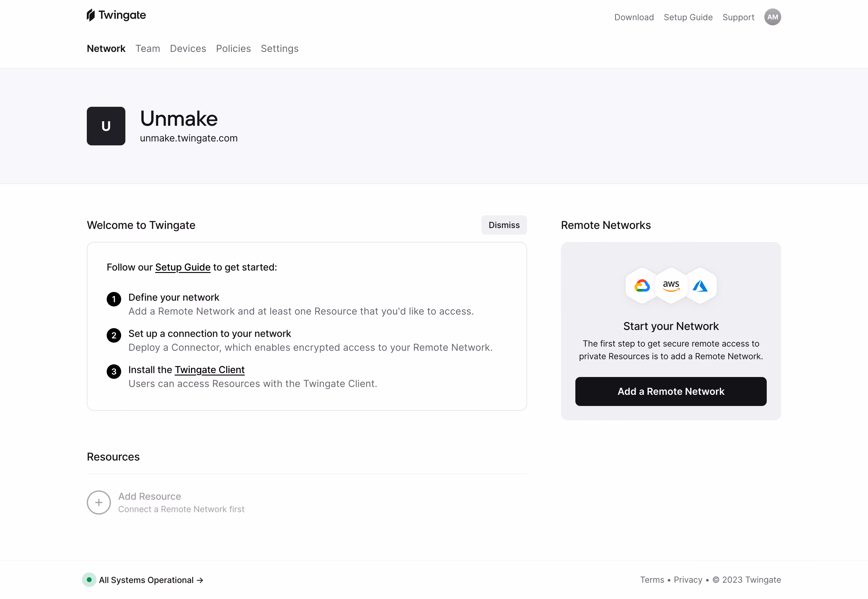868x599 pixels.
Task: Click Download in the top bar
Action: pos(634,17)
